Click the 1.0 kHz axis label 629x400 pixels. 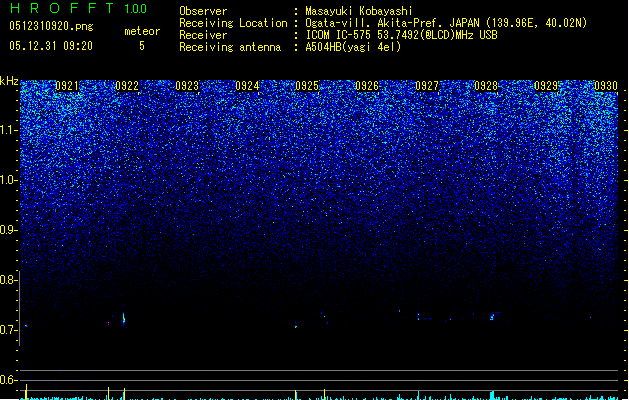point(8,180)
